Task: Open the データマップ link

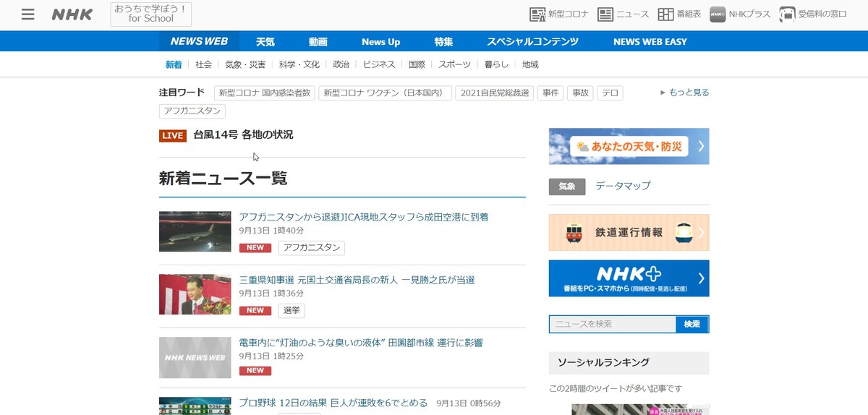Action: [623, 186]
